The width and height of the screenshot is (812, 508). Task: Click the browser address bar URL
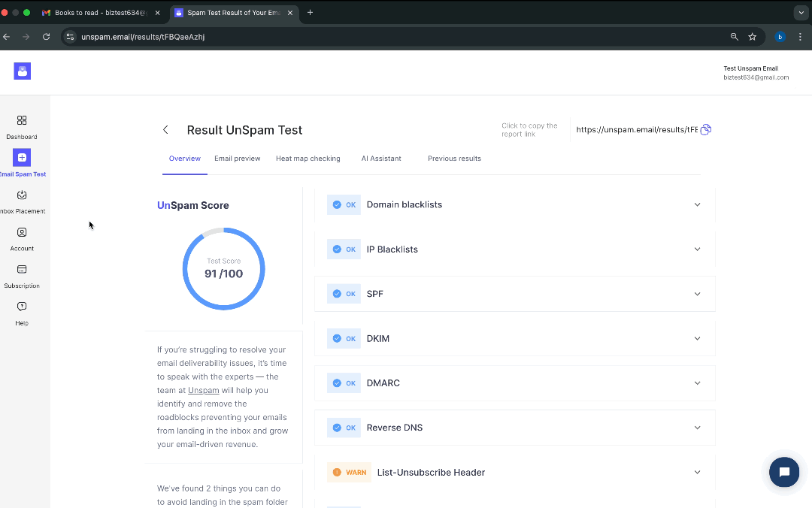click(x=143, y=37)
